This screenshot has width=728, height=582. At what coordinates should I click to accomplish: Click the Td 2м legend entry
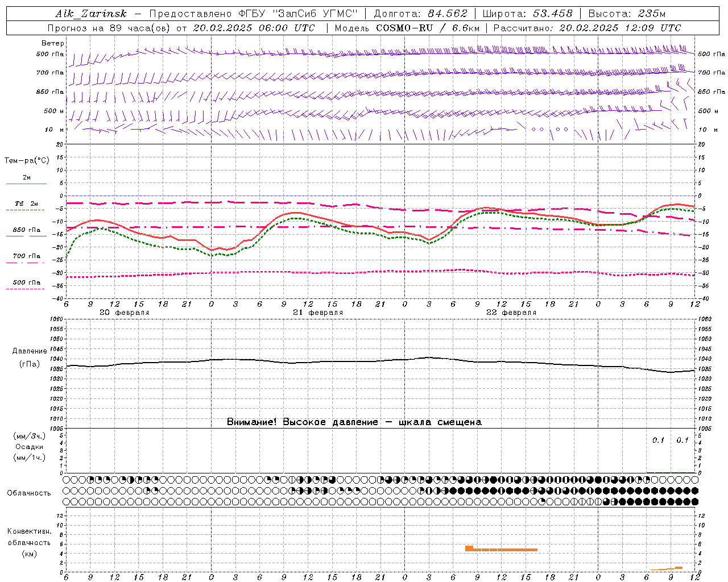pos(26,203)
